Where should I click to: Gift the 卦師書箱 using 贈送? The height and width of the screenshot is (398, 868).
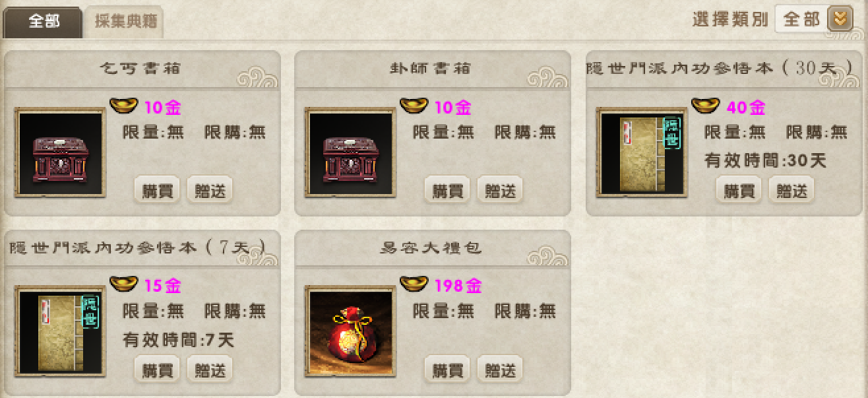501,191
